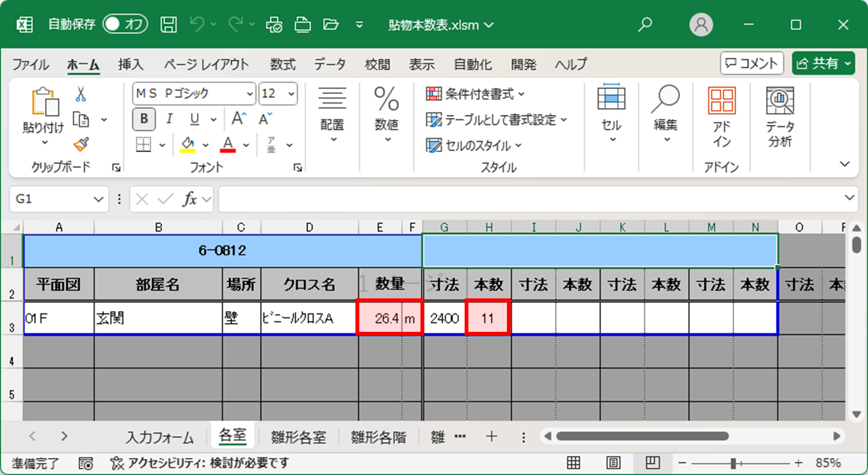Image resolution: width=868 pixels, height=475 pixels.
Task: Click the 共有 share button
Action: click(823, 63)
